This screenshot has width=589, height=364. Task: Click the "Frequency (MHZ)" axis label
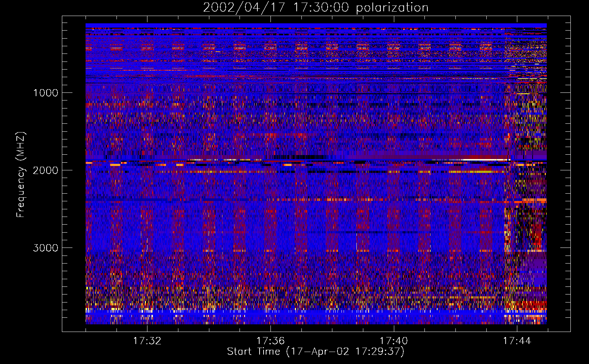click(20, 175)
